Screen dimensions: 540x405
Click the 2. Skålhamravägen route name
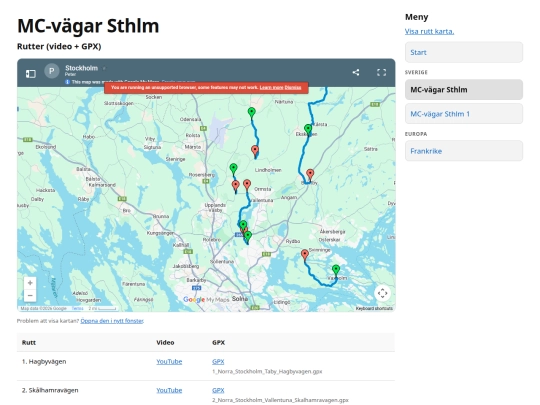pyautogui.click(x=50, y=390)
